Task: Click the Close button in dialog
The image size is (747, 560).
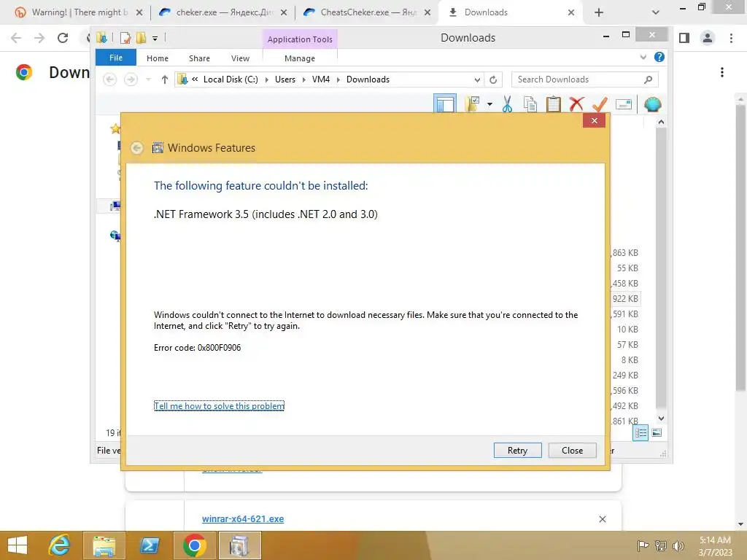Action: pos(572,451)
